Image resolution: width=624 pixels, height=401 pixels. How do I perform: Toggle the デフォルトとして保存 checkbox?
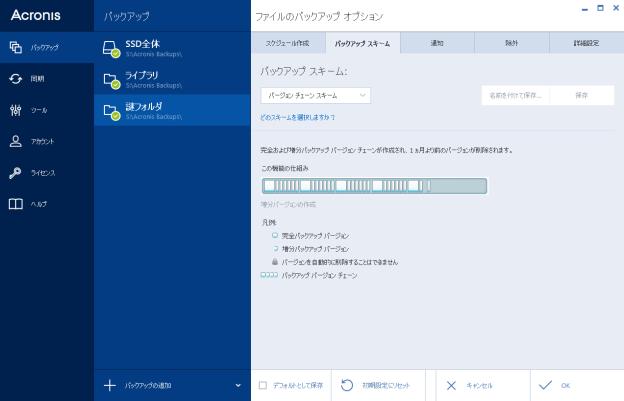[263, 385]
